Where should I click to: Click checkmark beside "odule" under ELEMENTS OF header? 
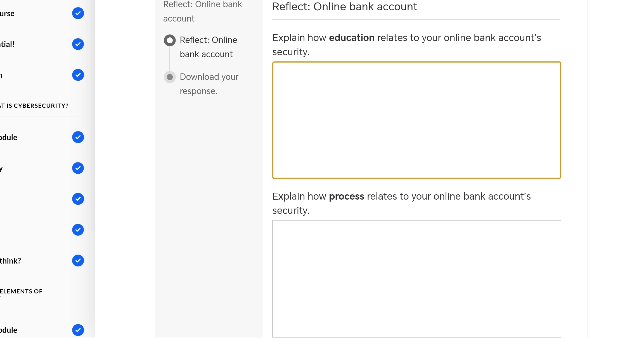tap(78, 330)
